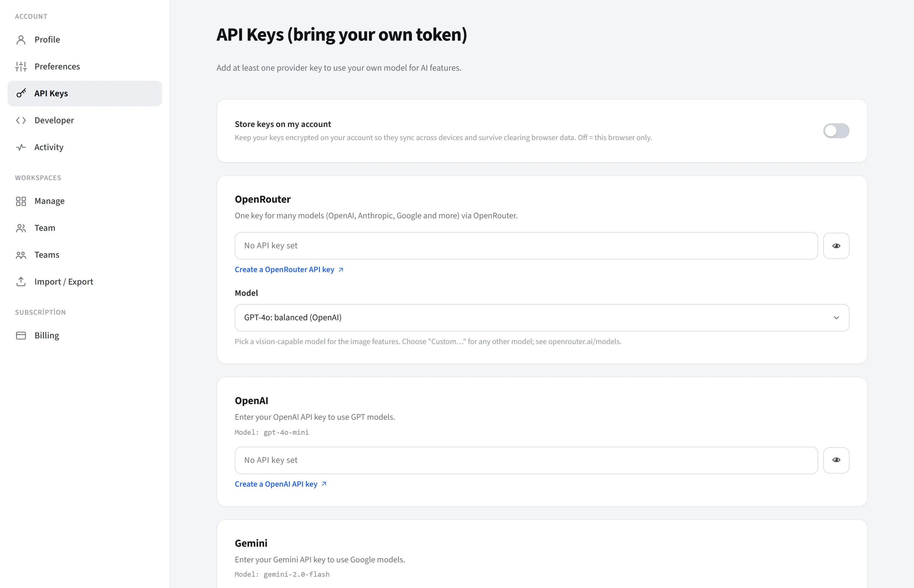The height and width of the screenshot is (588, 914).
Task: Click 'Add at least one provider key' subtitle
Action: [339, 68]
